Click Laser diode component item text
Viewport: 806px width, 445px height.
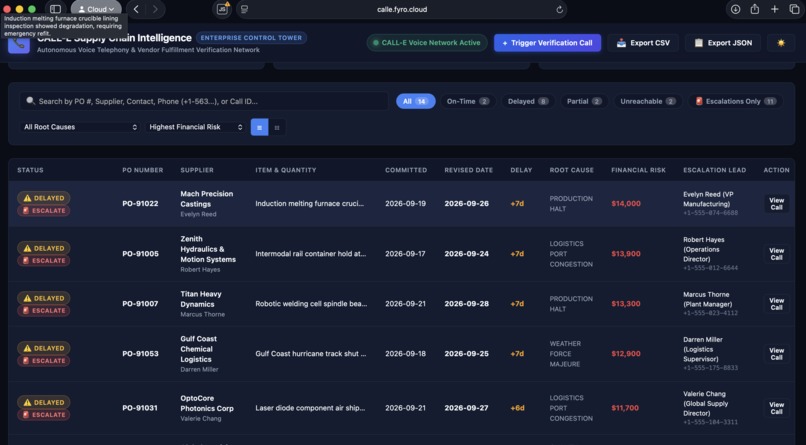[310, 408]
